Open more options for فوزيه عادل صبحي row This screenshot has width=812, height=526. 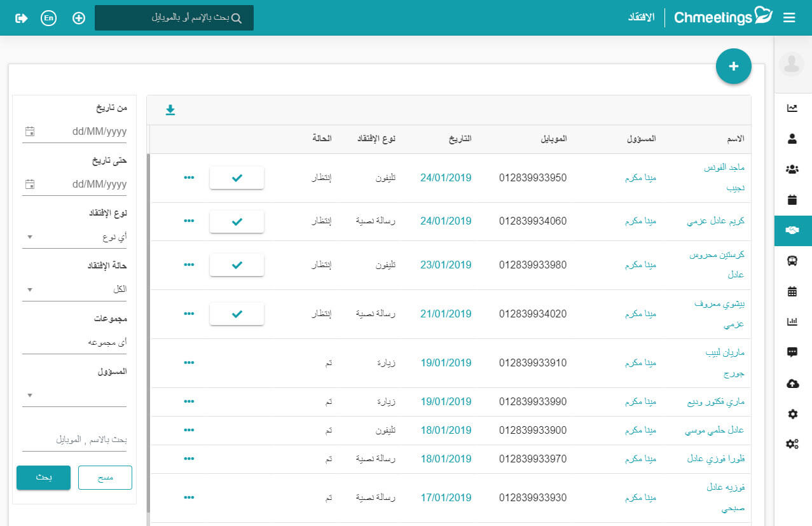(x=189, y=497)
